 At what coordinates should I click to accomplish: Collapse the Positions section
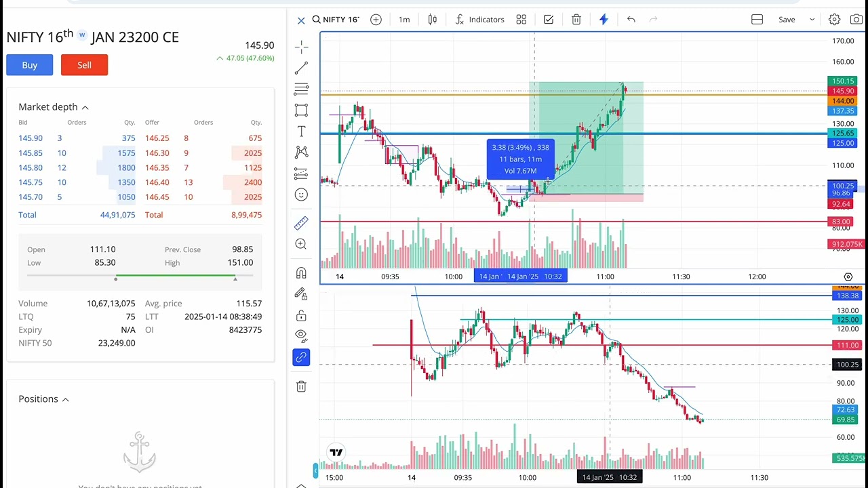tap(66, 399)
